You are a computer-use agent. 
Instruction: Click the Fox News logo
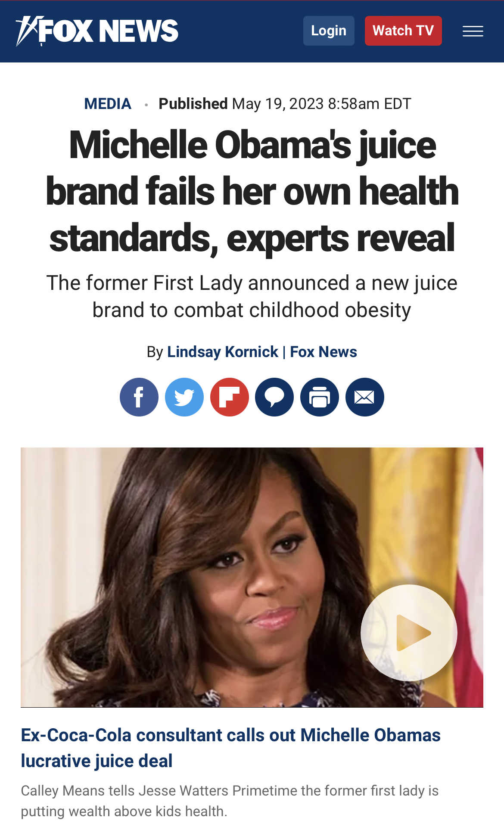[x=97, y=31]
